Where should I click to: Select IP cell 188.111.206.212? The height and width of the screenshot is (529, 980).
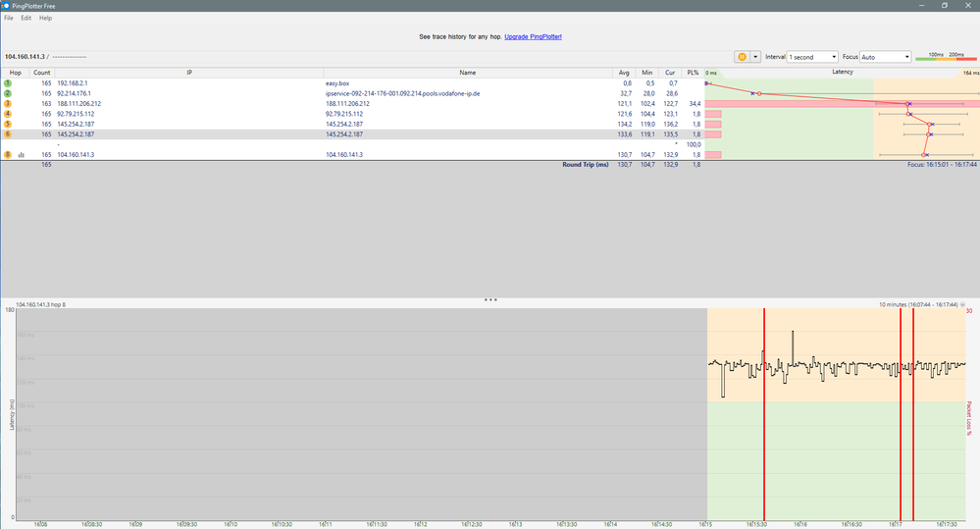[78, 104]
